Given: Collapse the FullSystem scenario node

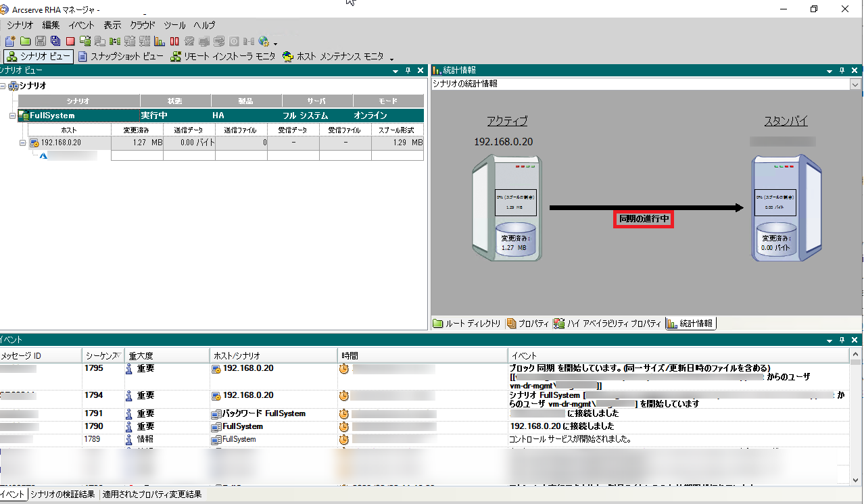Looking at the screenshot, I should pyautogui.click(x=13, y=116).
